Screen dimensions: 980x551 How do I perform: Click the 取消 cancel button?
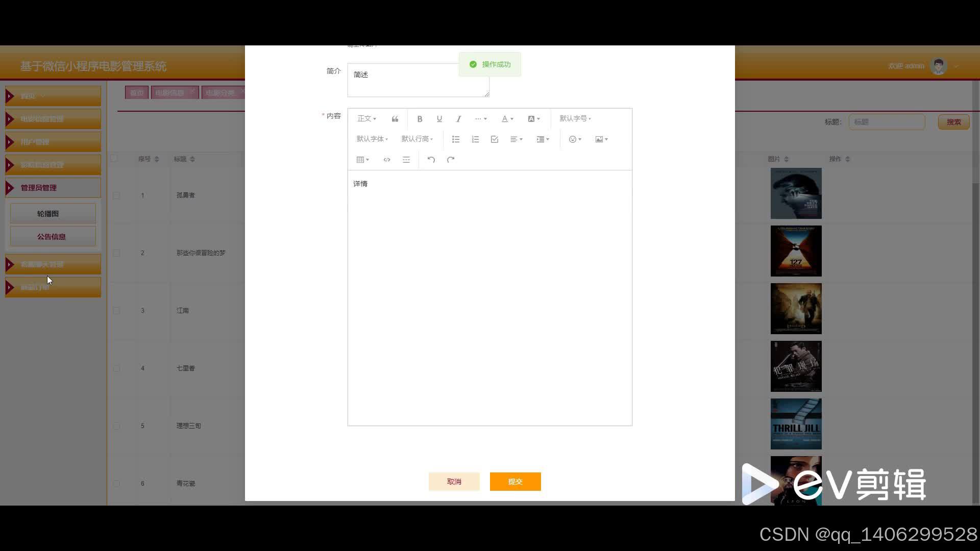[454, 482]
